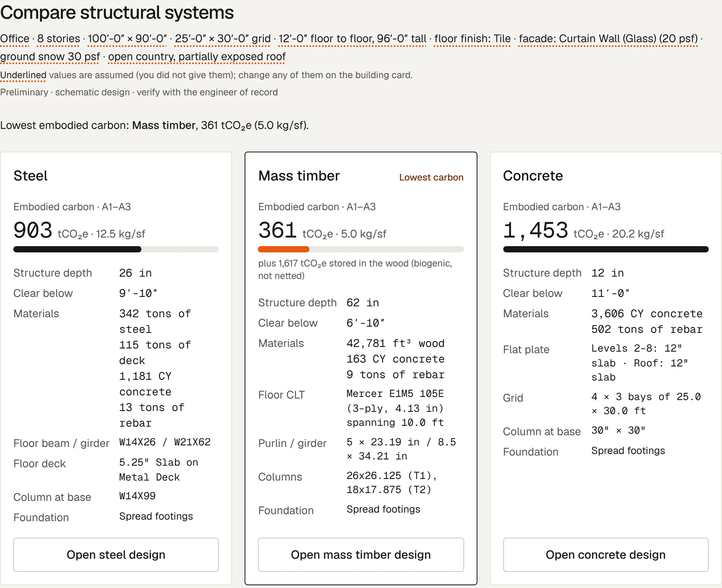722x588 pixels.
Task: Change the 12′-0″ floor to floor height
Action: pos(352,39)
